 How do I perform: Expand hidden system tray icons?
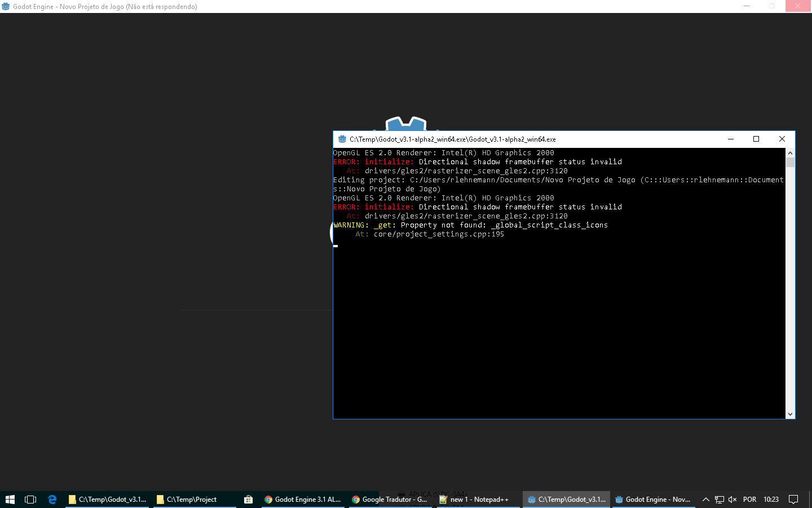(x=705, y=499)
